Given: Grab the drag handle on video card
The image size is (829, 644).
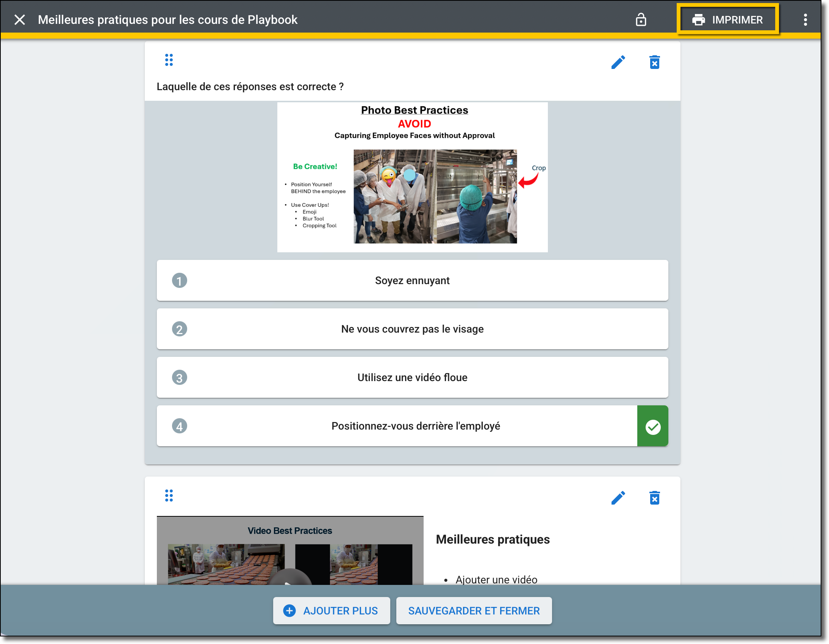Looking at the screenshot, I should tap(169, 495).
